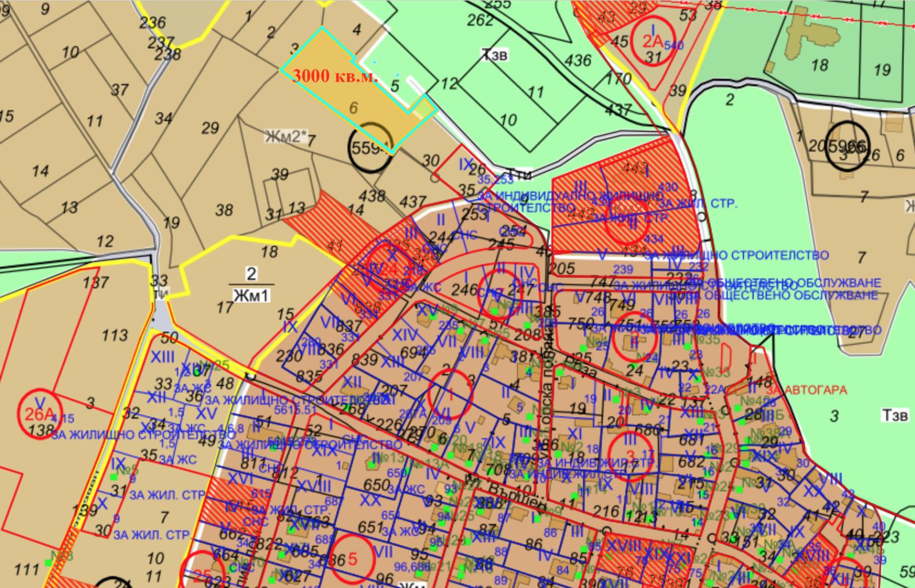Click the blue "ЗА ОБЩЕСТВЕНО ОБСЛУЖВАНЕ" label
Image resolution: width=915 pixels, height=588 pixels.
pyautogui.click(x=791, y=295)
